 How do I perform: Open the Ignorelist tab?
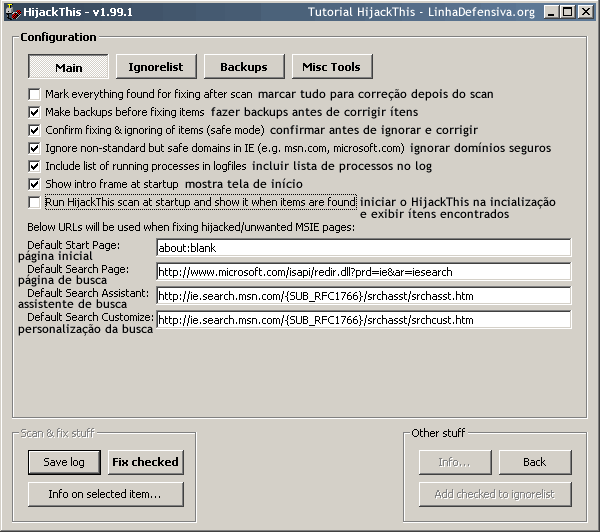tap(155, 67)
